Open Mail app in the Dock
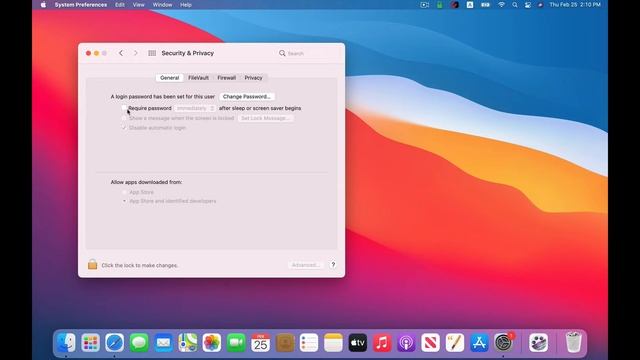Screen dimensions: 640x360 [x=163, y=342]
